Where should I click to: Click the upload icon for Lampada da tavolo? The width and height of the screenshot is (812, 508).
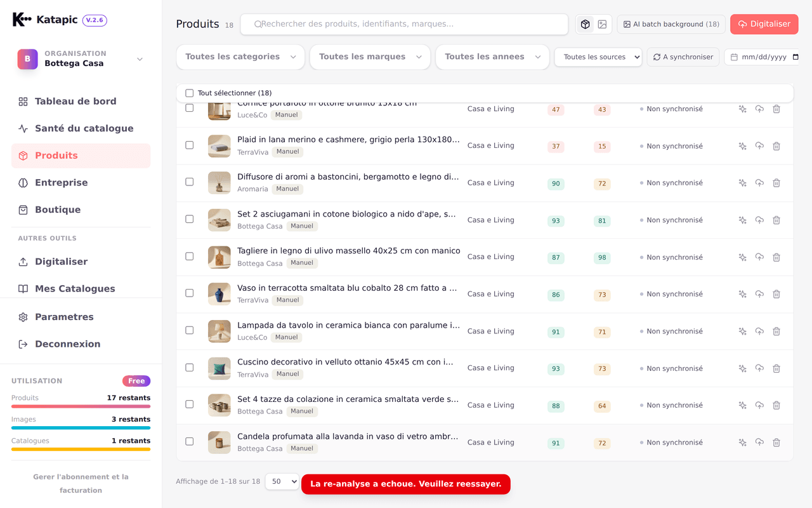[759, 331]
